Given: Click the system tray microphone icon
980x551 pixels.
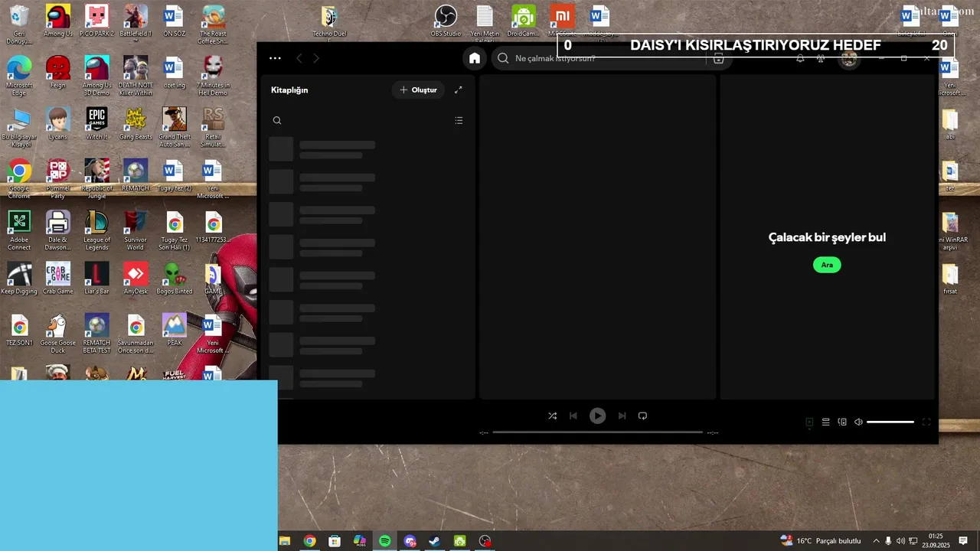Looking at the screenshot, I should tap(888, 541).
